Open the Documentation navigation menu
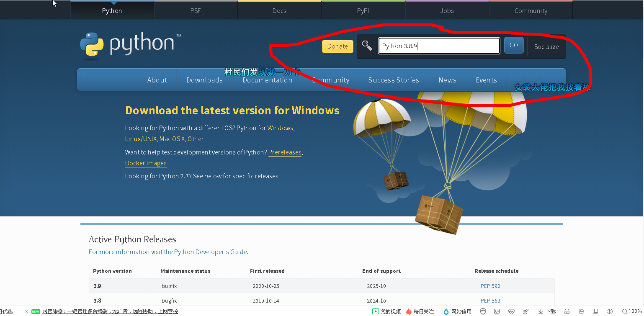The height and width of the screenshot is (316, 644). [268, 80]
